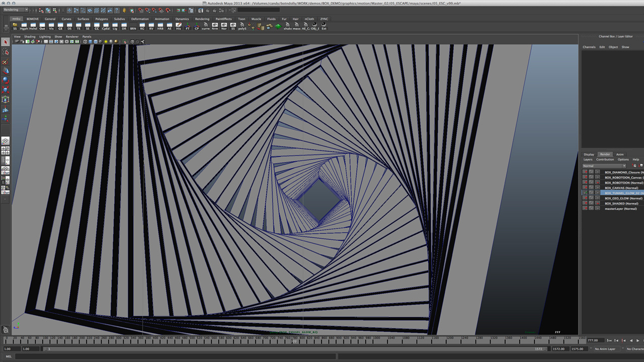Toggle renderable flag for BOX_TUNNEL_GLOW_02 layer
The height and width of the screenshot is (362, 644).
pos(585,193)
